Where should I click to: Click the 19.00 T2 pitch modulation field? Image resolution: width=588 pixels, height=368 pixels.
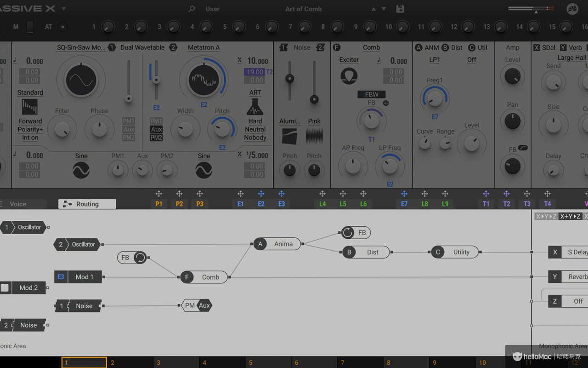point(255,72)
